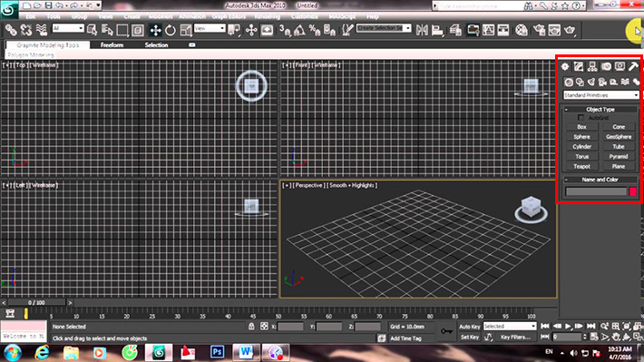Click the object name input field
This screenshot has height=362, width=644.
tap(596, 191)
